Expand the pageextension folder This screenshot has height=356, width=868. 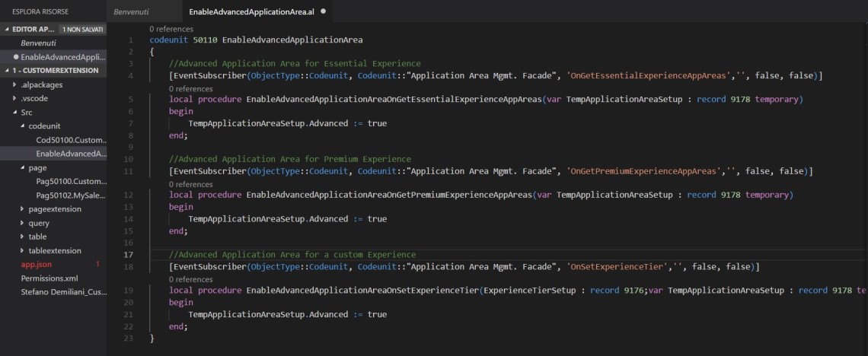24,209
